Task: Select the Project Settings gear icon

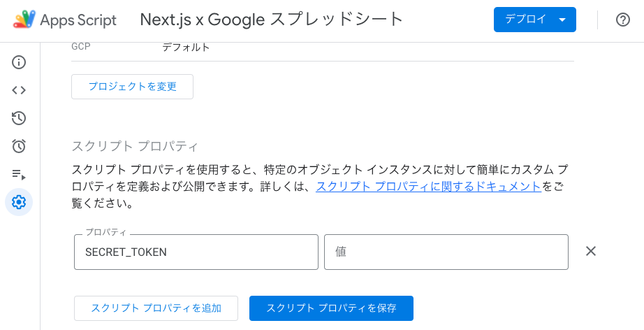Action: point(19,202)
